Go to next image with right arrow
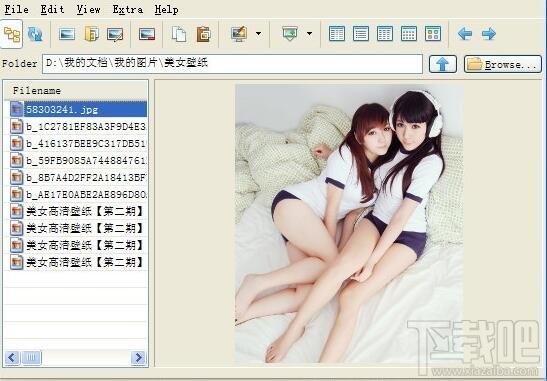547x381 pixels. (x=489, y=34)
